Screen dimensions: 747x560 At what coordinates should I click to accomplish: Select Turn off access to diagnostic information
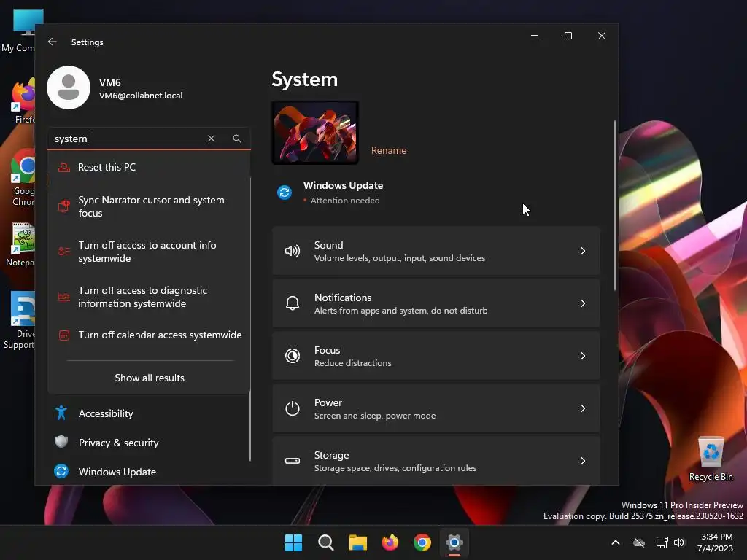click(149, 297)
